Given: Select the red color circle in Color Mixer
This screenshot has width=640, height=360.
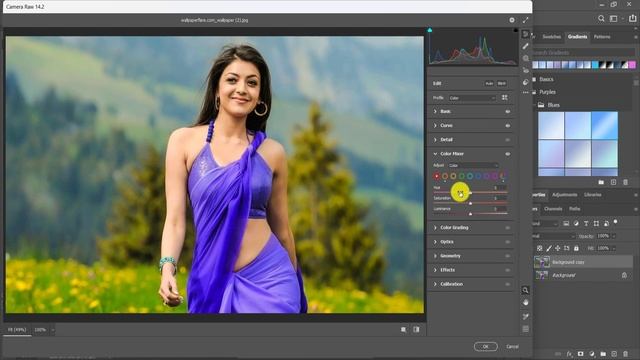Looking at the screenshot, I should click(437, 176).
